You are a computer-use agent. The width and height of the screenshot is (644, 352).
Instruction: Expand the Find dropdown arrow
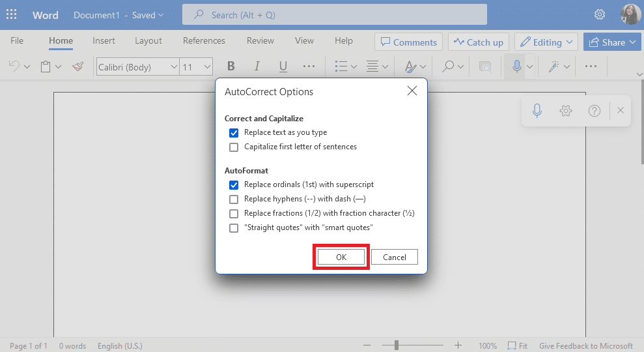pyautogui.click(x=461, y=66)
